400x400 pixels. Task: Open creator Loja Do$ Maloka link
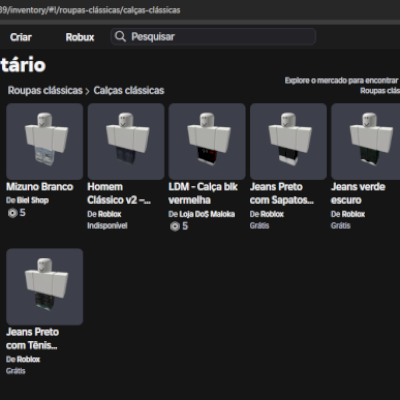(x=207, y=214)
